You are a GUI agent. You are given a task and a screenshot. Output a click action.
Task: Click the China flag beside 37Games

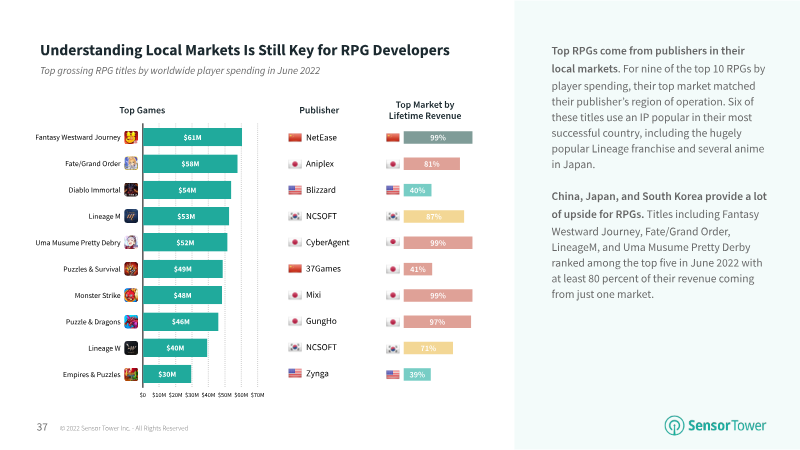point(295,268)
